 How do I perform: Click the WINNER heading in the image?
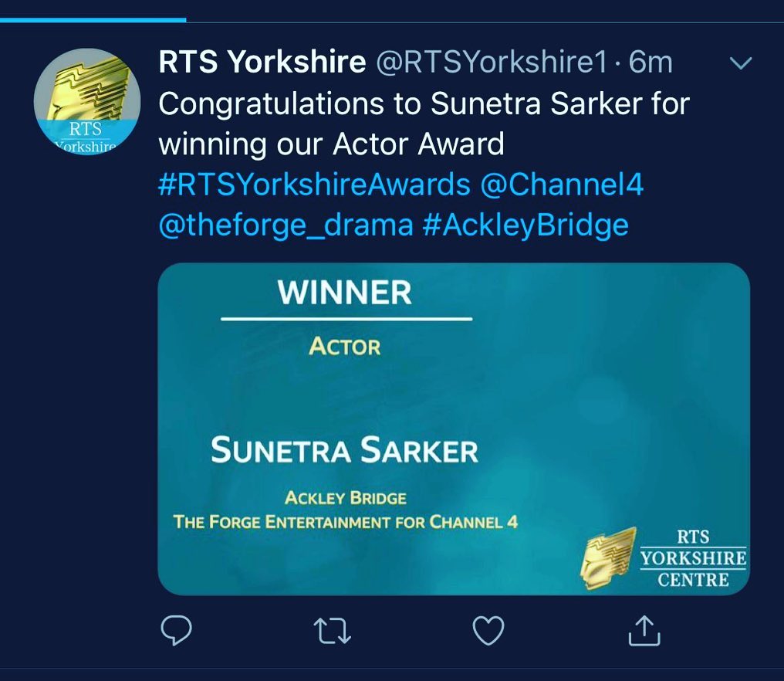345,293
